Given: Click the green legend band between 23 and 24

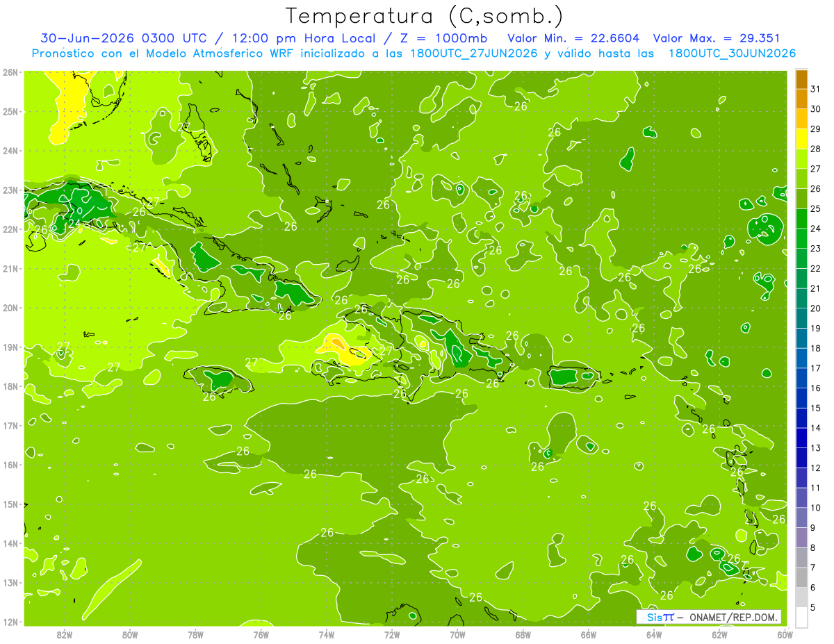Looking at the screenshot, I should pyautogui.click(x=801, y=238).
